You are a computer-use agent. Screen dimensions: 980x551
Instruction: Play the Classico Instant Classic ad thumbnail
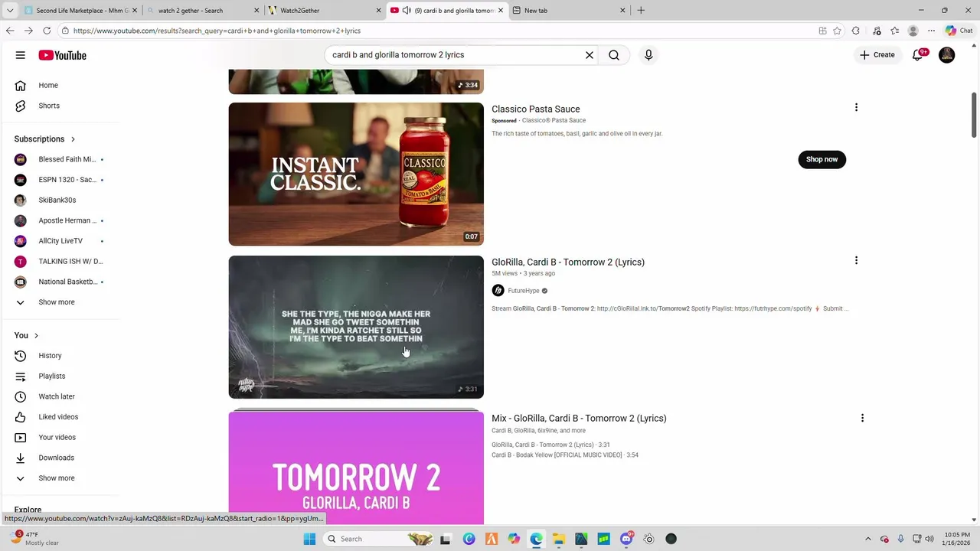356,174
